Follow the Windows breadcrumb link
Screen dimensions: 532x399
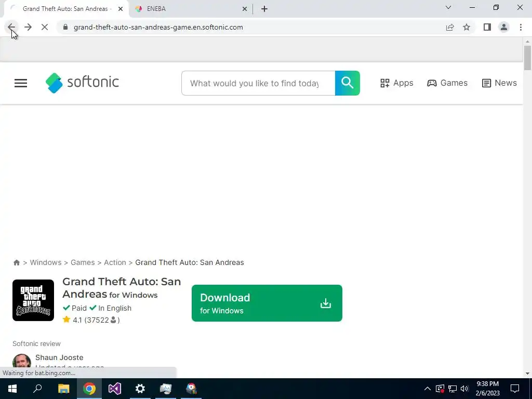tap(46, 262)
